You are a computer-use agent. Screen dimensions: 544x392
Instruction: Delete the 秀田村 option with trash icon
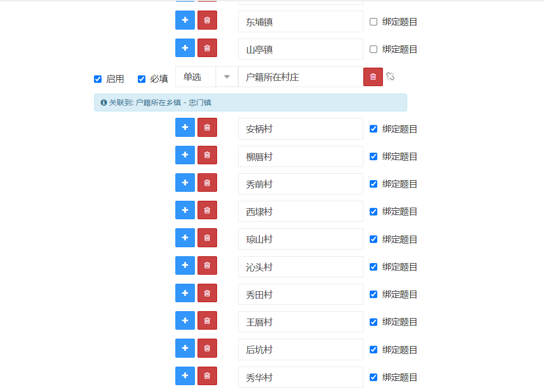pos(207,293)
